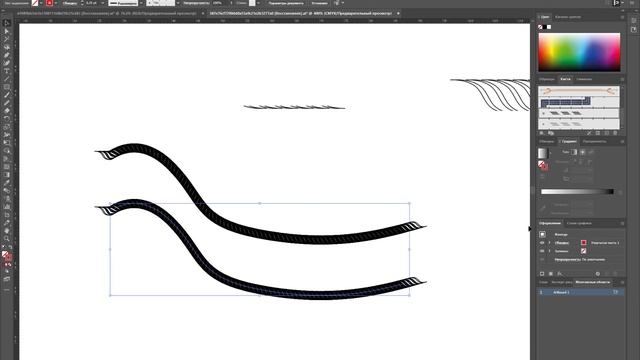Click Обводка stroke link in control bar
Image resolution: width=640 pixels, height=360 pixels.
tap(70, 3)
